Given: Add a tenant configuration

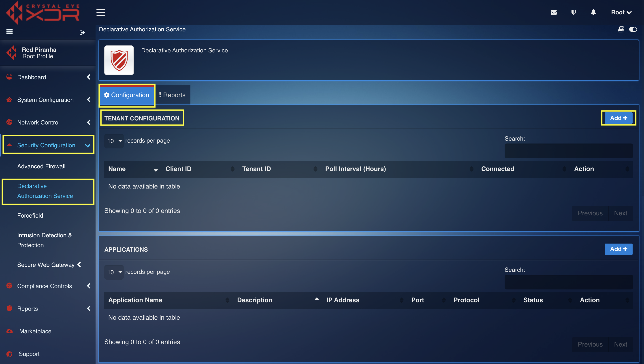Looking at the screenshot, I should point(618,118).
